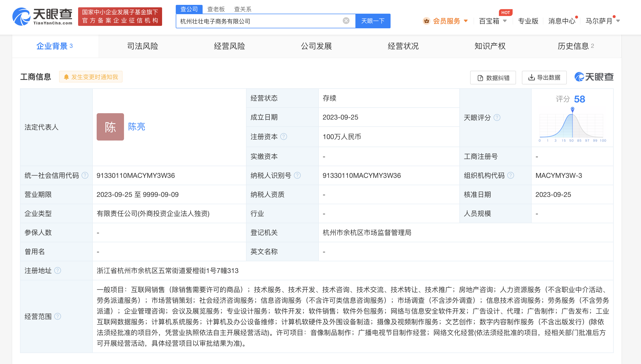Clear the search box using the X icon
The height and width of the screenshot is (364, 641).
pos(346,21)
